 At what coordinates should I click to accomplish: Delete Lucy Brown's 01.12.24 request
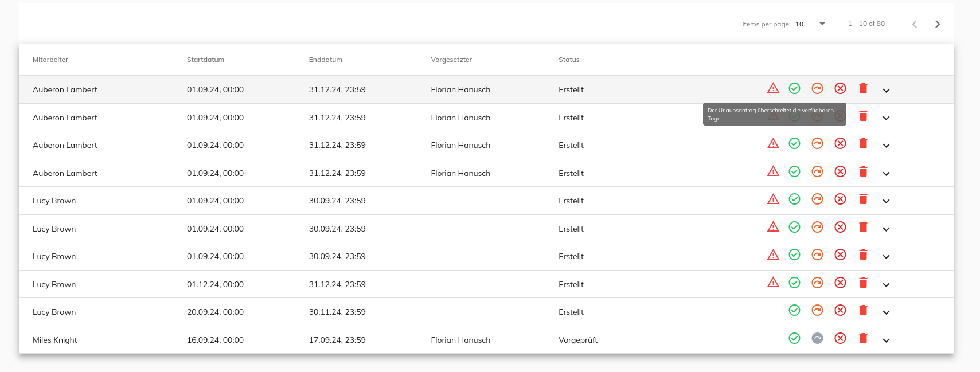[863, 283]
